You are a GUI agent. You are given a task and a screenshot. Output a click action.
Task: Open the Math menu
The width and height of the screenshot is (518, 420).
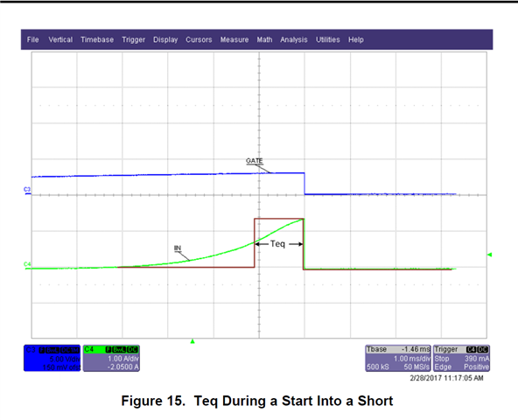click(x=264, y=39)
